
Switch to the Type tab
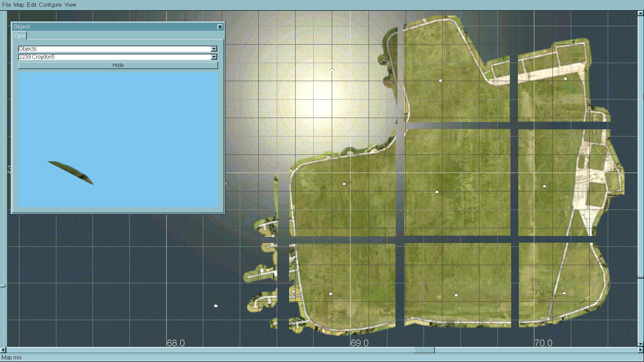(19, 36)
